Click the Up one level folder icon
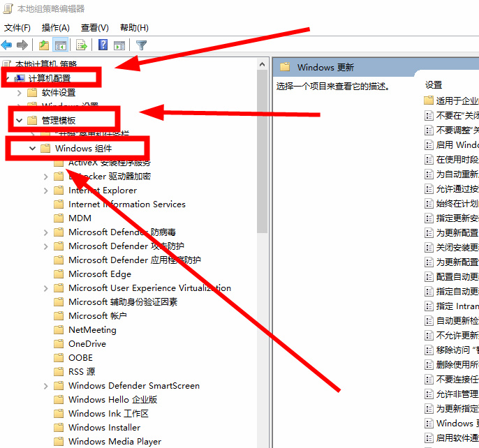 pos(44,45)
